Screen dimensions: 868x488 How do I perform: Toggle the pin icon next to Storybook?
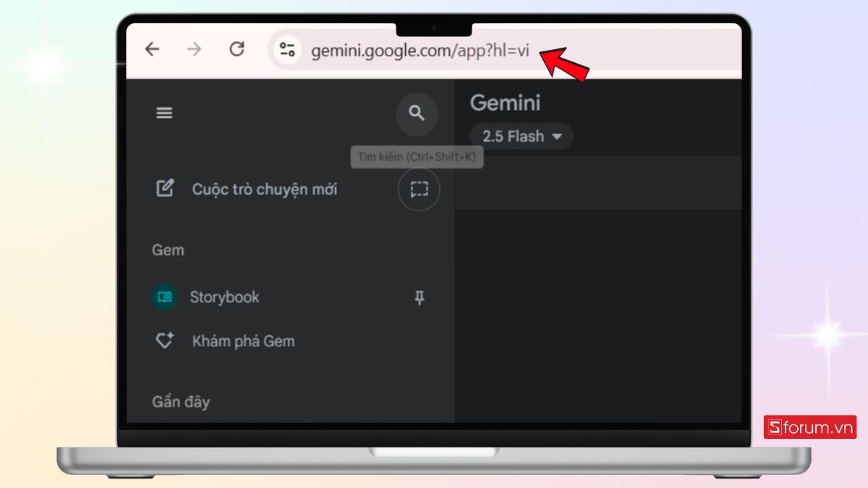tap(420, 297)
